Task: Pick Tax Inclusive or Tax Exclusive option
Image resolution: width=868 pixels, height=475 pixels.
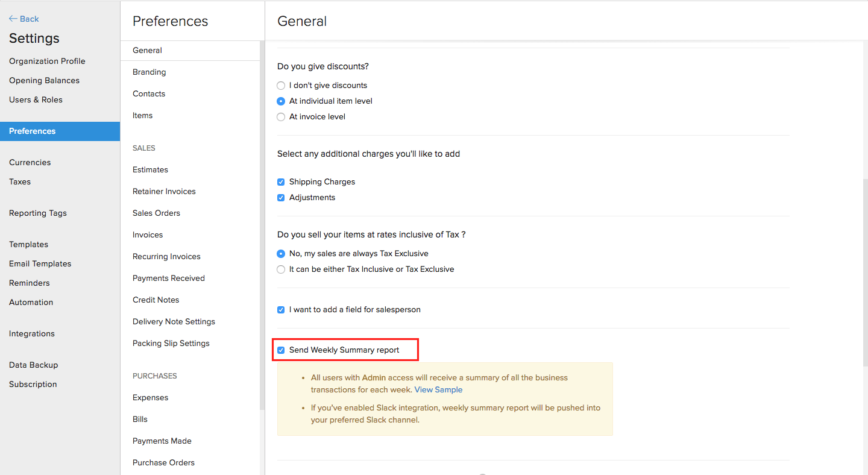Action: 281,269
